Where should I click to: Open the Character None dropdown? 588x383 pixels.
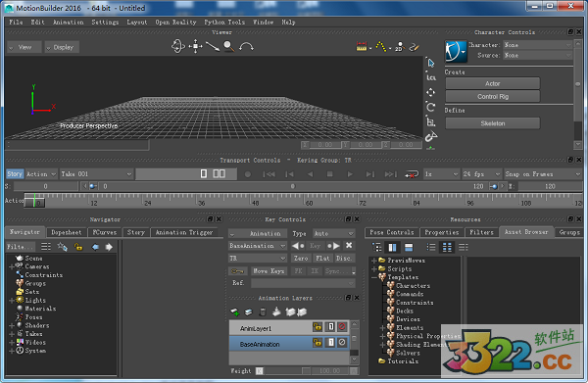coord(537,45)
